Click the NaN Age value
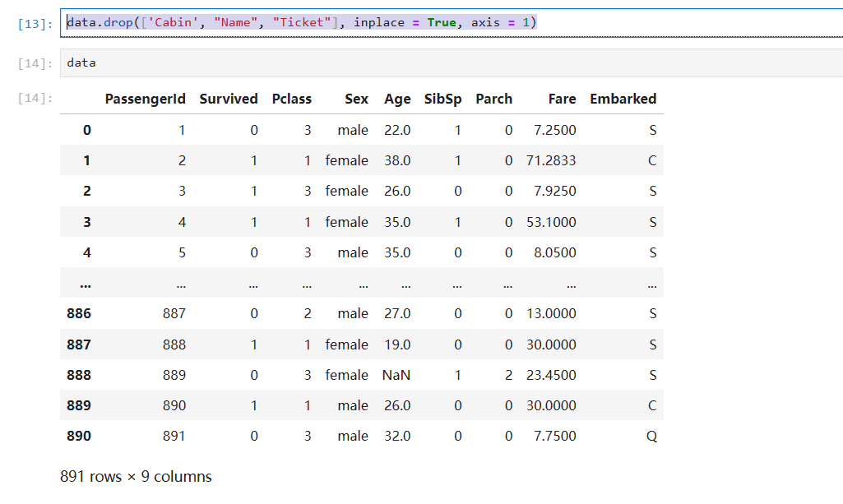This screenshot has width=843, height=504. (396, 375)
